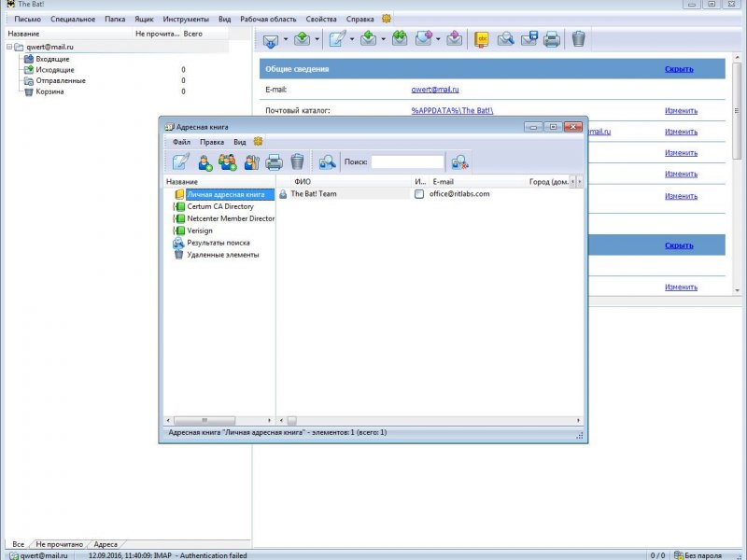Select the Корзина folder

49,91
